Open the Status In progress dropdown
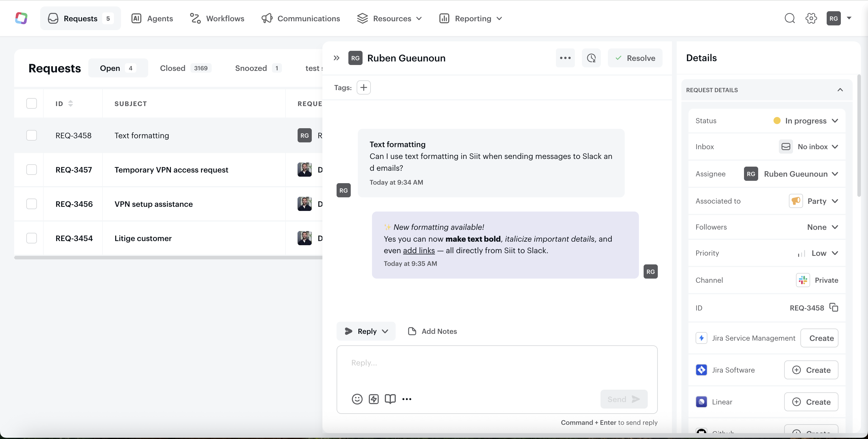Viewport: 868px width, 439px height. (x=805, y=121)
